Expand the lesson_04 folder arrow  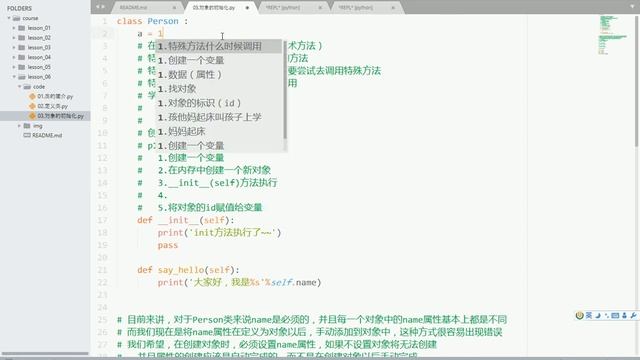[x=14, y=57]
